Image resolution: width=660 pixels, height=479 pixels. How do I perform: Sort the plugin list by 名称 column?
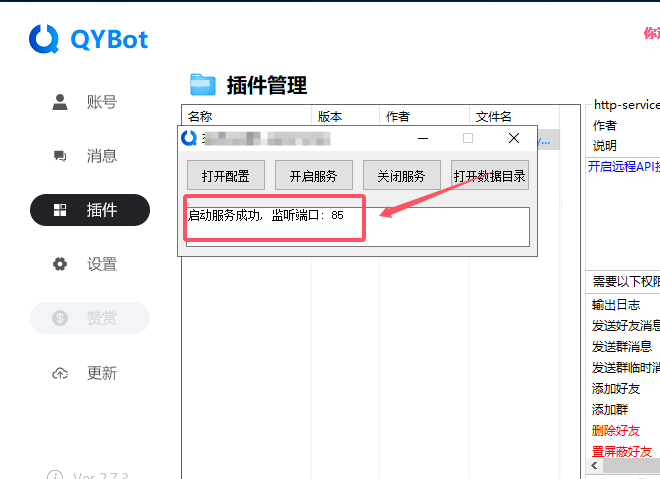247,116
